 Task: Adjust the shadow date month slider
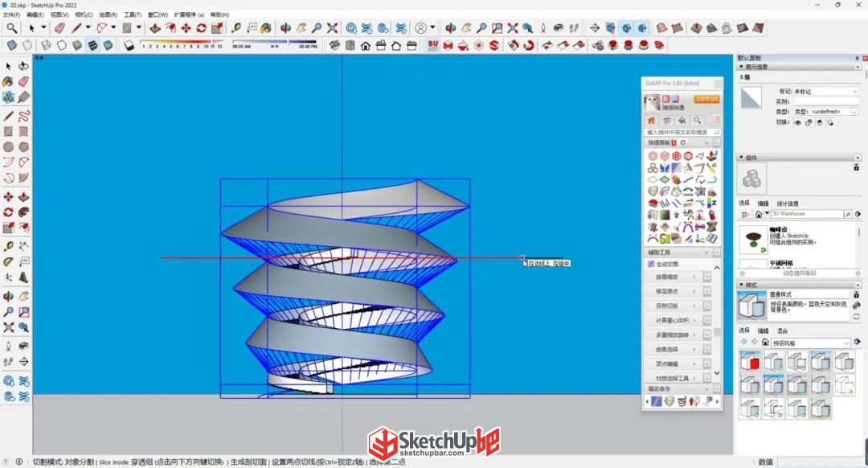pos(182,42)
